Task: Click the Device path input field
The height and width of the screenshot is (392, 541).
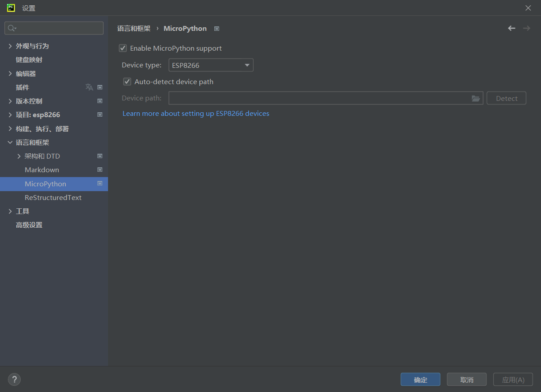Action: pyautogui.click(x=326, y=98)
